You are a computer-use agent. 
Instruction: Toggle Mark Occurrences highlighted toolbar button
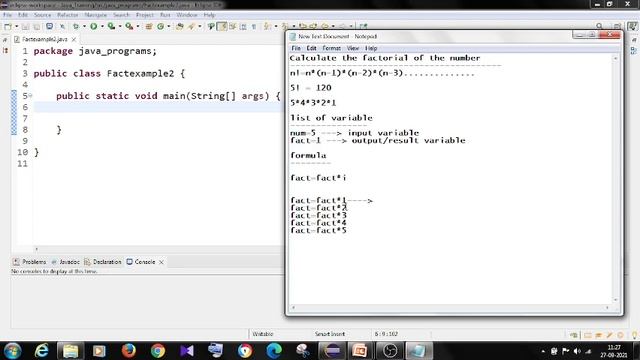(222, 27)
